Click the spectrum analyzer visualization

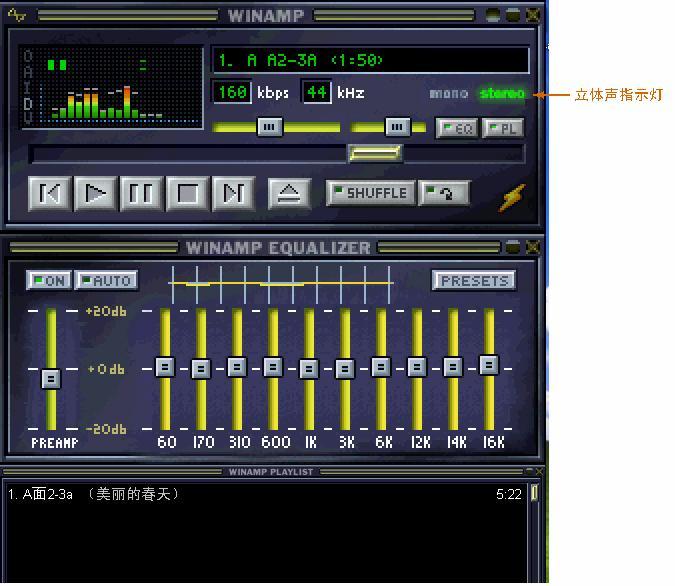[x=112, y=87]
